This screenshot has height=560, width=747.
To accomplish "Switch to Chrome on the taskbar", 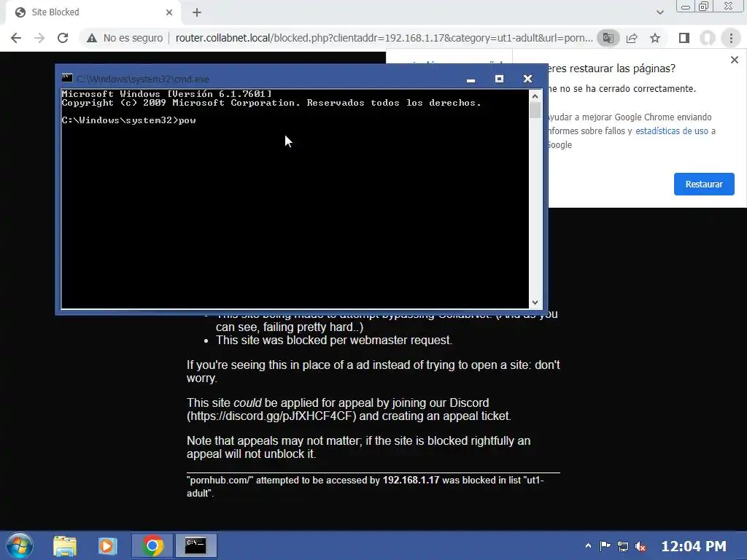I will 152,545.
